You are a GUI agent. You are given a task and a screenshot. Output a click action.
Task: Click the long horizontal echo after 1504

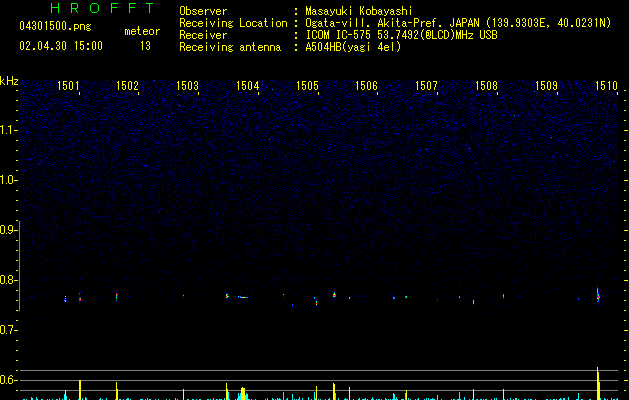coord(243,297)
